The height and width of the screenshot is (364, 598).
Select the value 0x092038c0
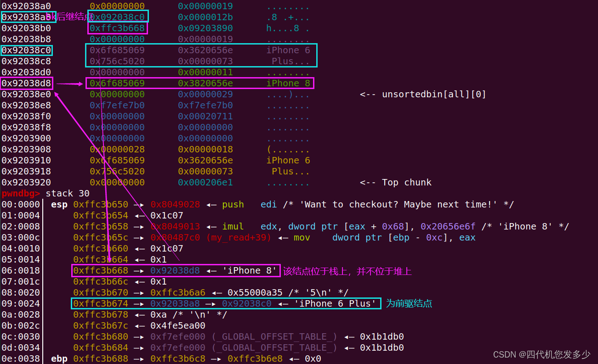click(x=117, y=17)
